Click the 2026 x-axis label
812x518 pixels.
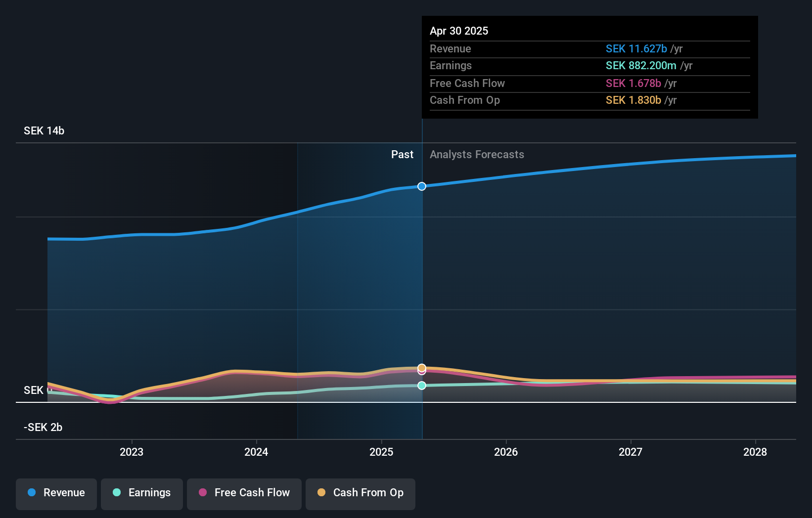coord(506,452)
